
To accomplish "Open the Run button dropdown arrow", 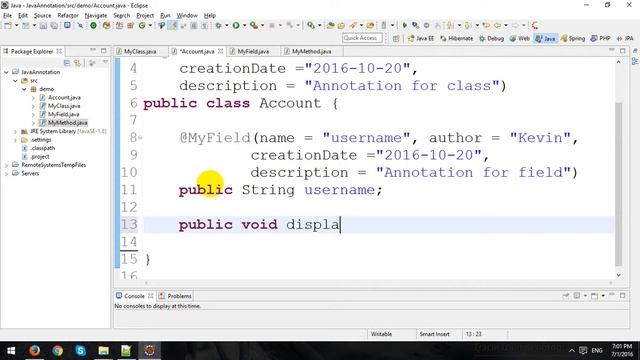I will [244, 25].
